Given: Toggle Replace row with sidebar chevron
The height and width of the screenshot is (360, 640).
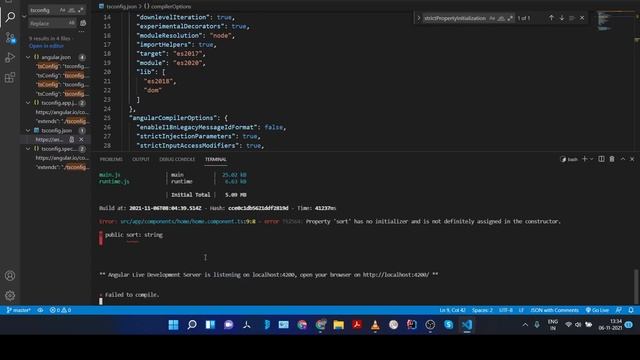Looking at the screenshot, I should (x=24, y=16).
